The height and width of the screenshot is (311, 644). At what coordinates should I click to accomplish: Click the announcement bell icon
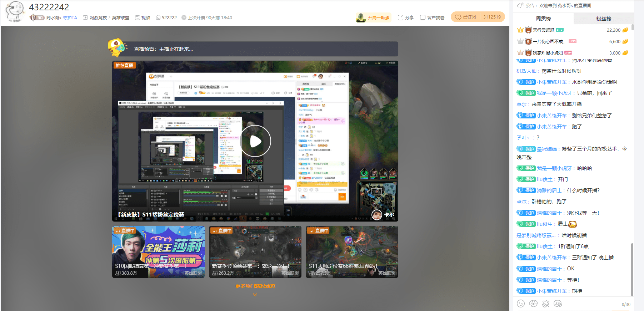(520, 5)
